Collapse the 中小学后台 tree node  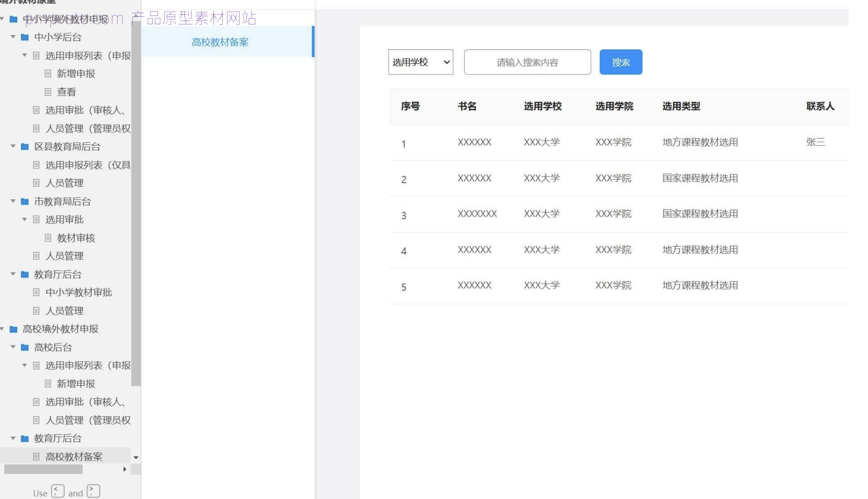(13, 37)
